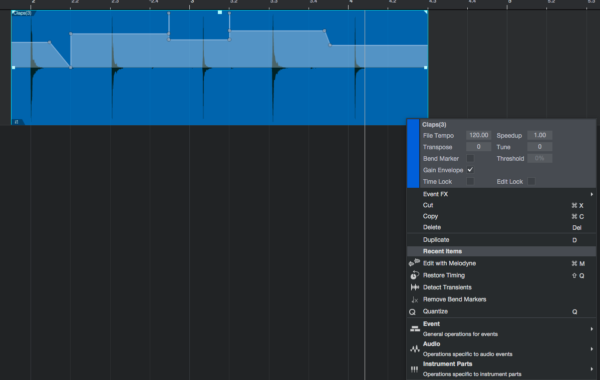Open Event FX menu entry
Image resolution: width=600 pixels, height=380 pixels.
pyautogui.click(x=501, y=194)
